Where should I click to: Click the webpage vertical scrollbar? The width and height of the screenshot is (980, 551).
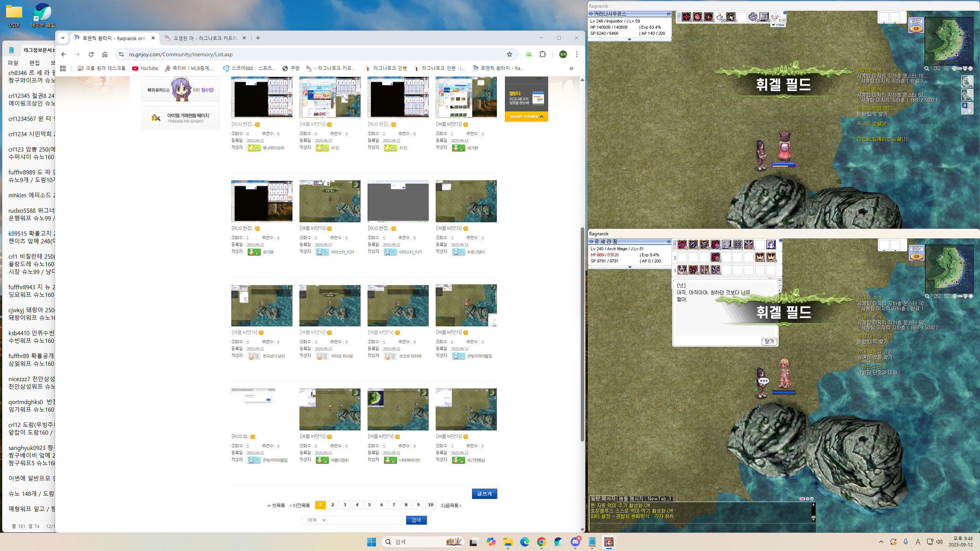tap(582, 335)
